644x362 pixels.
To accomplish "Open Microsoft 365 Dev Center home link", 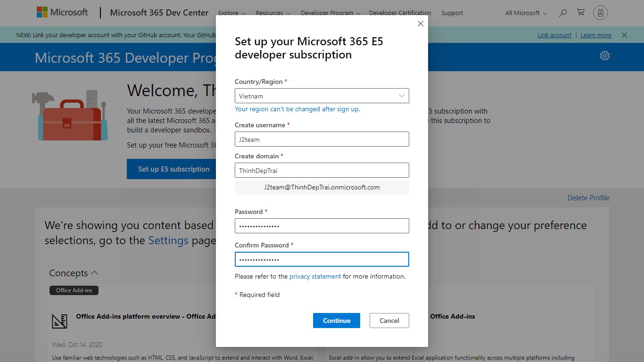I will pyautogui.click(x=159, y=13).
